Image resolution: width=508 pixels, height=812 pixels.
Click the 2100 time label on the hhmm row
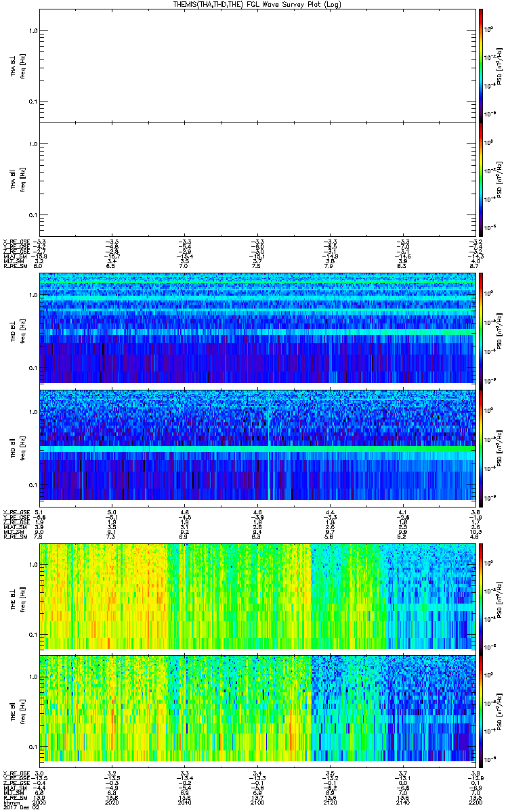pos(257,803)
